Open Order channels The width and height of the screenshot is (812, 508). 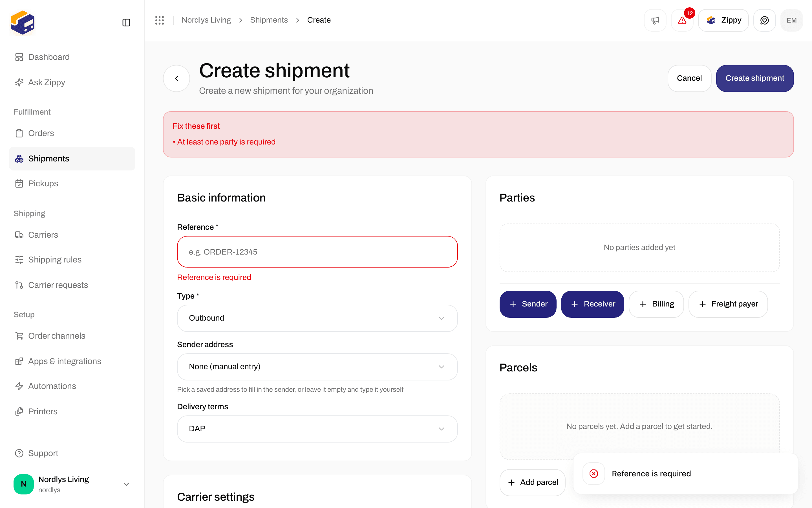coord(72,336)
